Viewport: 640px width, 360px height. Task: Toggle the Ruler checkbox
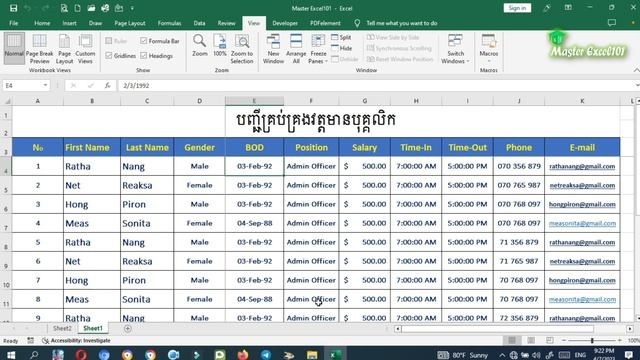click(109, 41)
